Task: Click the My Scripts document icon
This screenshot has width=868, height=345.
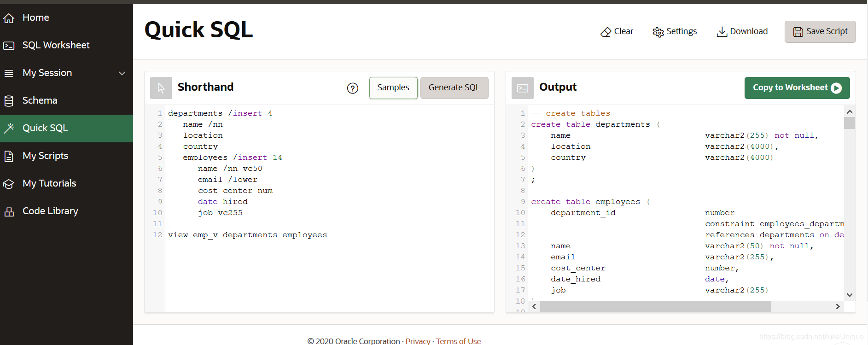Action: click(x=9, y=156)
